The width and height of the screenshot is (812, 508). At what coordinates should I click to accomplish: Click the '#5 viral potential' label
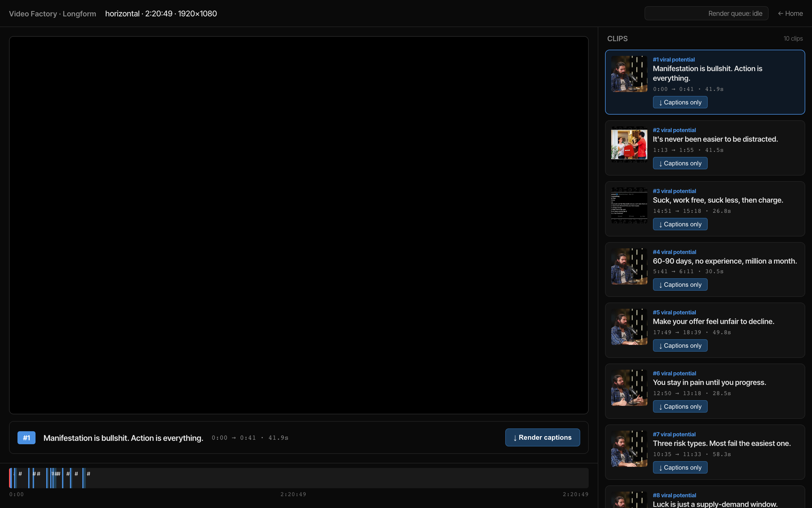674,312
